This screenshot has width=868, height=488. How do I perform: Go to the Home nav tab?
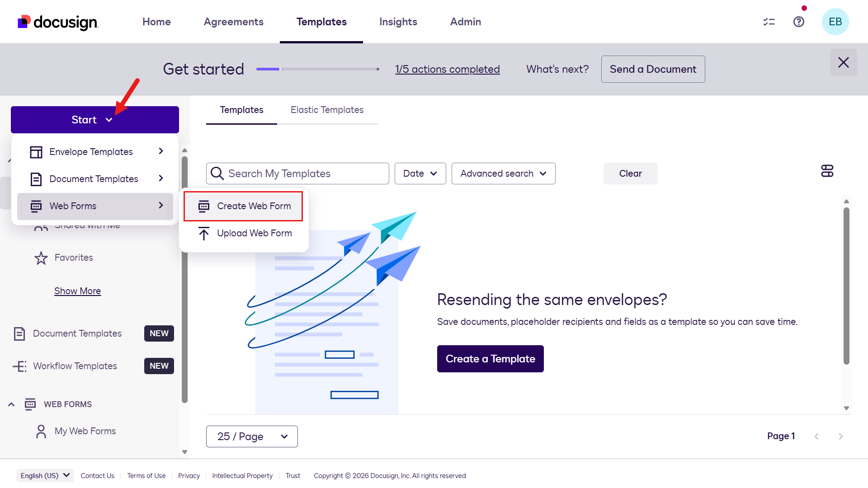point(156,22)
